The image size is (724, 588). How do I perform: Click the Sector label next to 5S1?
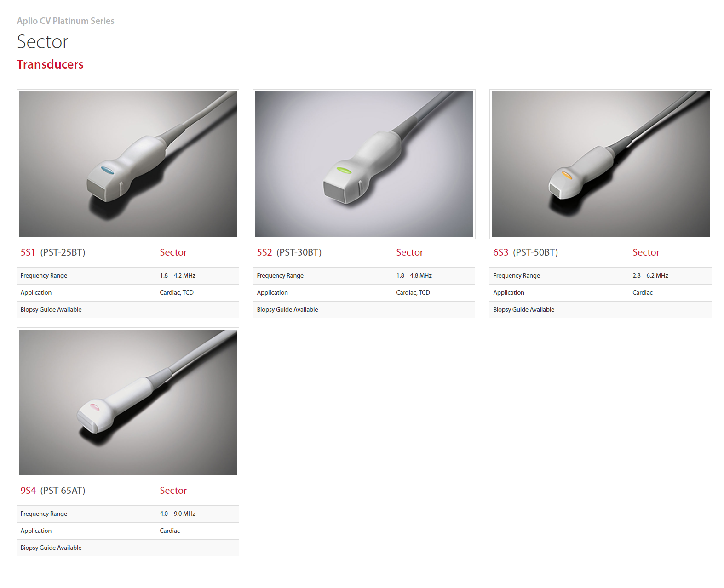[x=173, y=252]
